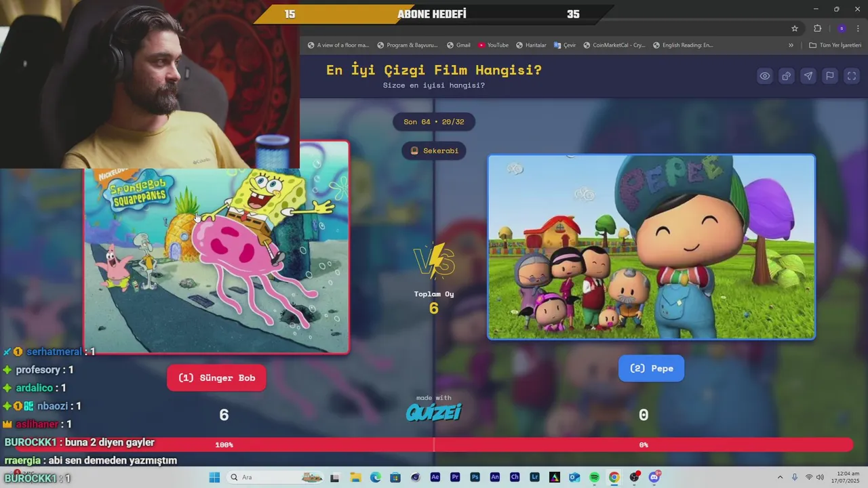This screenshot has height=488, width=868.
Task: Click the copy link icon in quiz header
Action: pyautogui.click(x=787, y=76)
